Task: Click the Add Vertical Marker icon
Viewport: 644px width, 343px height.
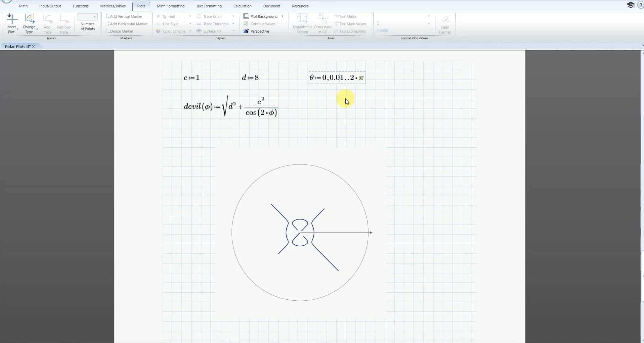Action: pyautogui.click(x=107, y=16)
